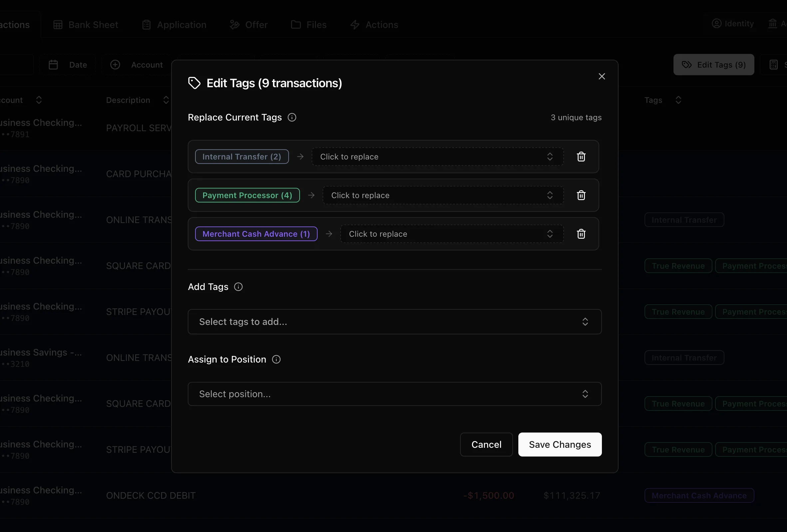The height and width of the screenshot is (532, 787).
Task: Click the Payment Processor (4) tag chip
Action: tap(247, 195)
